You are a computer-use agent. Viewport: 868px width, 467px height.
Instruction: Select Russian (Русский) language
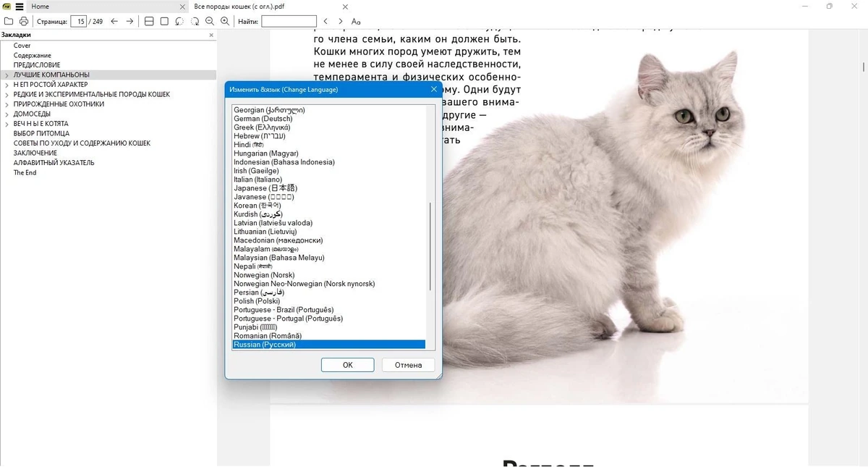pos(329,345)
